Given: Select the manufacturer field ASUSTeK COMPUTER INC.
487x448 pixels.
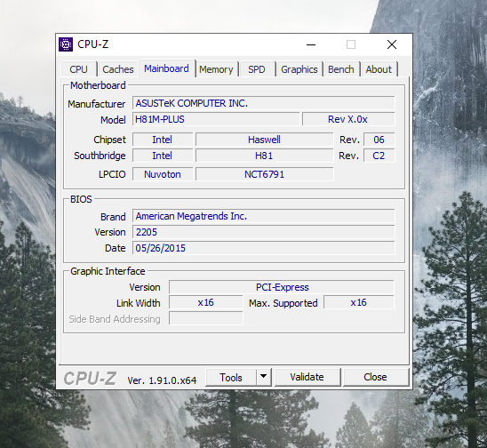Looking at the screenshot, I should [264, 103].
